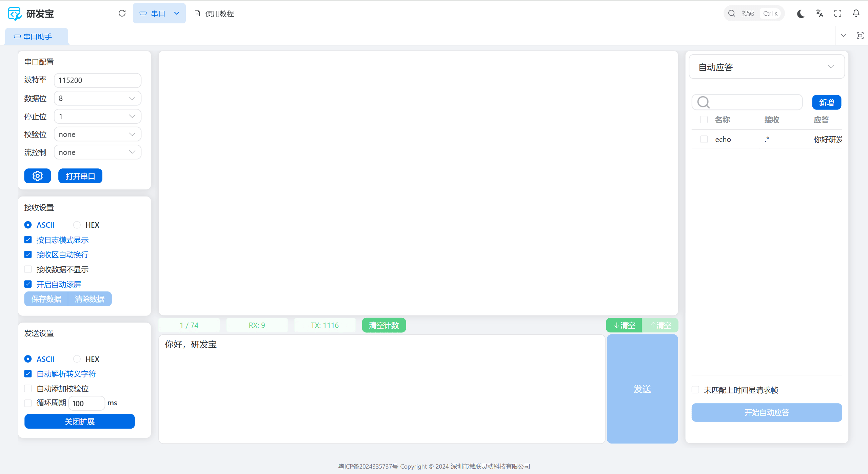Open serial settings with the gear button

click(x=37, y=176)
